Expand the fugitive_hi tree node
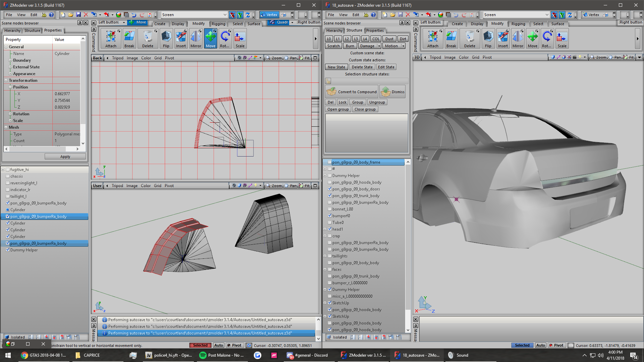 3,170
